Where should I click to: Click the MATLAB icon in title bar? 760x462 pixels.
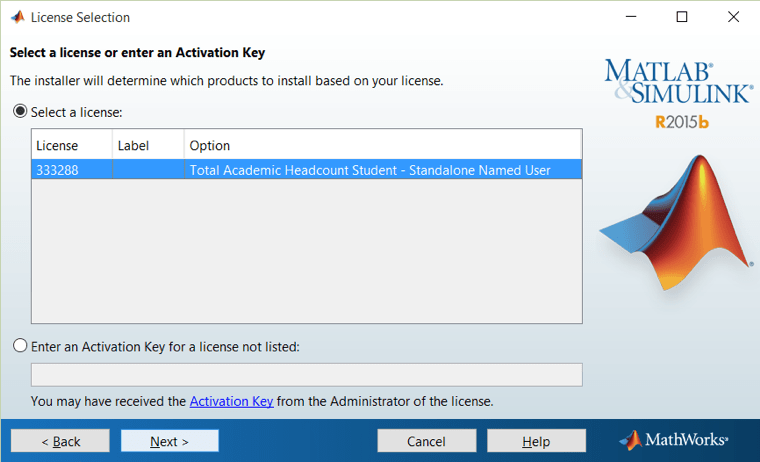click(x=16, y=17)
